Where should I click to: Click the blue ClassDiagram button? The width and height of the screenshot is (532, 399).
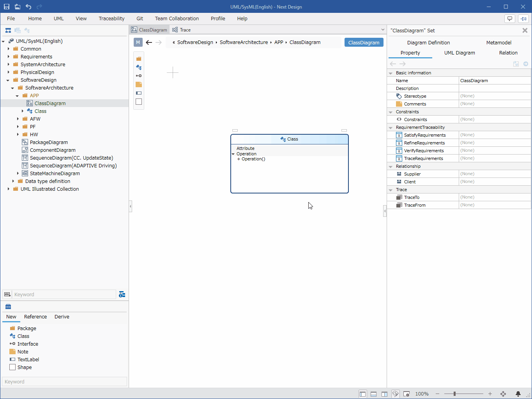coord(364,42)
